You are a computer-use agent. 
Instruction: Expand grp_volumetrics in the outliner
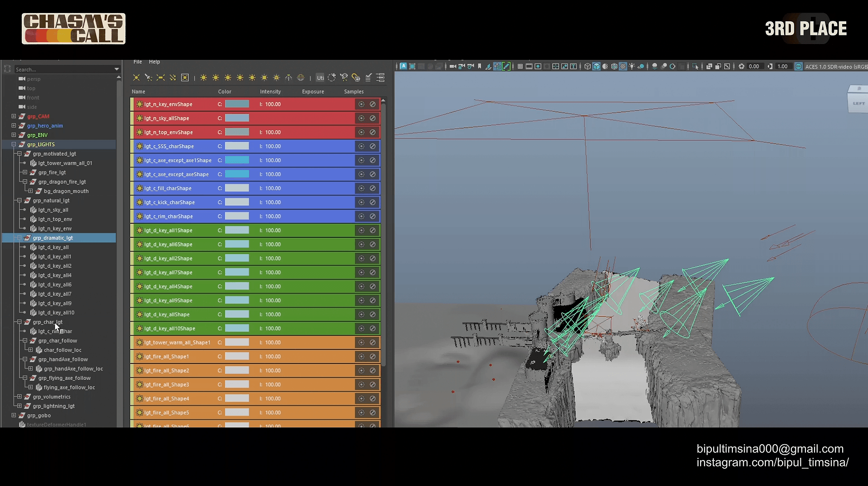pos(19,397)
